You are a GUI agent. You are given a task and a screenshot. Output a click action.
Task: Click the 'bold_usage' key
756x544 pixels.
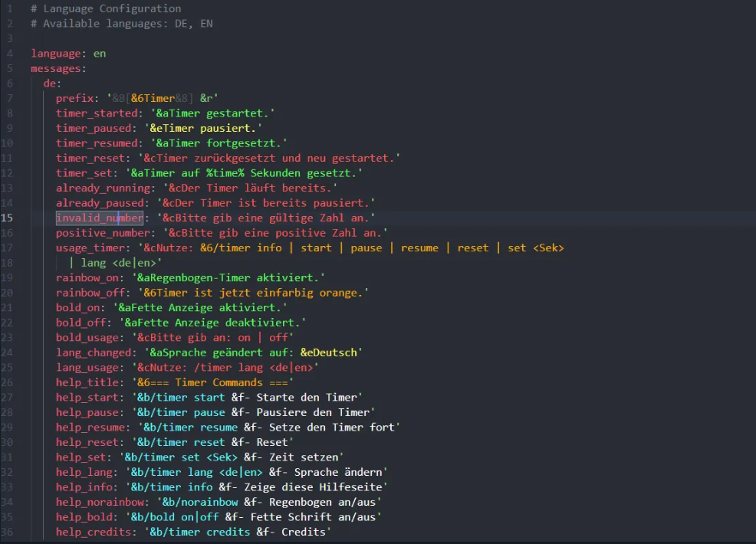pos(87,337)
